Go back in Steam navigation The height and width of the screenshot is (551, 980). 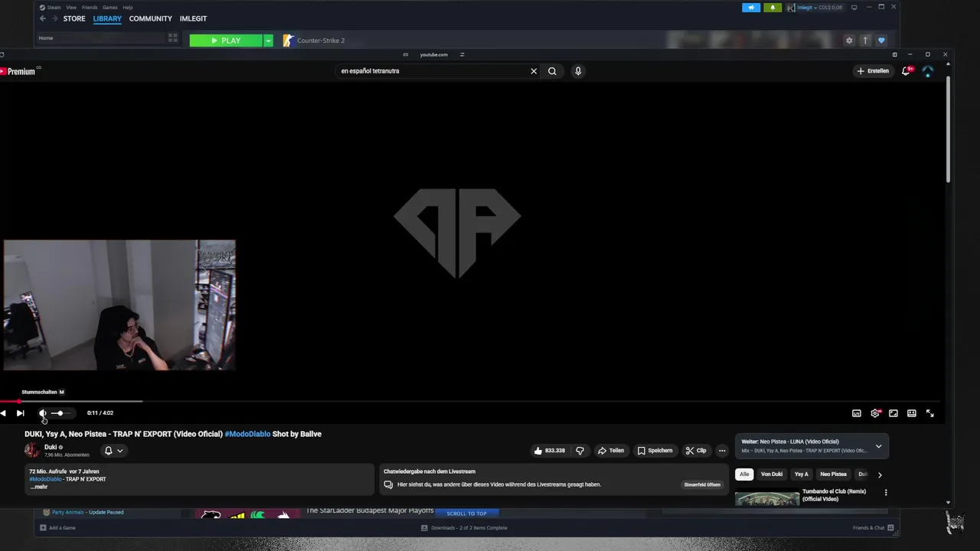[x=43, y=18]
